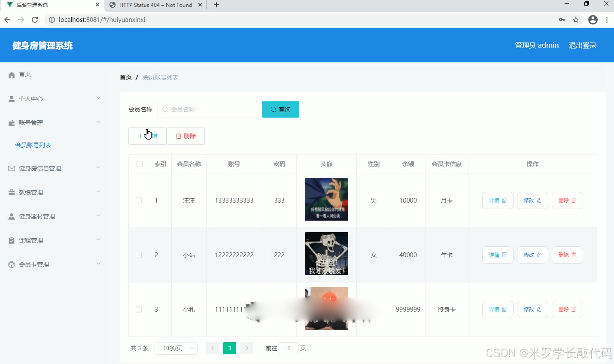Click the 会员卡管理 clock icon

coord(11,264)
